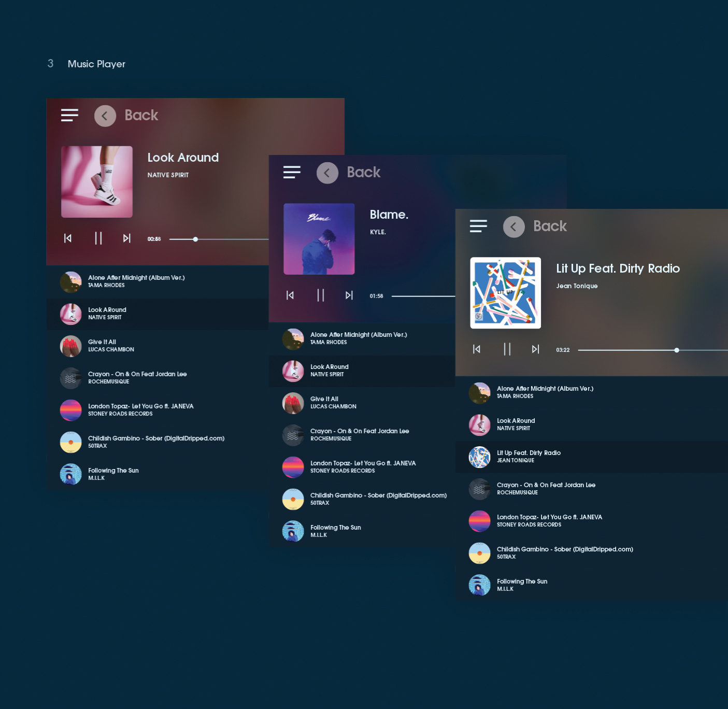Play Alone After Midnight in Look Around player list
Viewport: 728px width, 709px height.
tap(136, 281)
